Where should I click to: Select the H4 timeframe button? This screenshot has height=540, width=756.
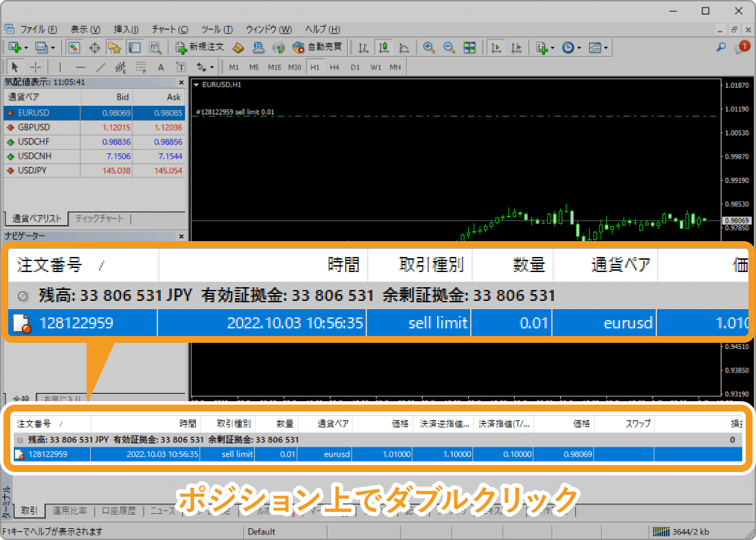point(335,67)
